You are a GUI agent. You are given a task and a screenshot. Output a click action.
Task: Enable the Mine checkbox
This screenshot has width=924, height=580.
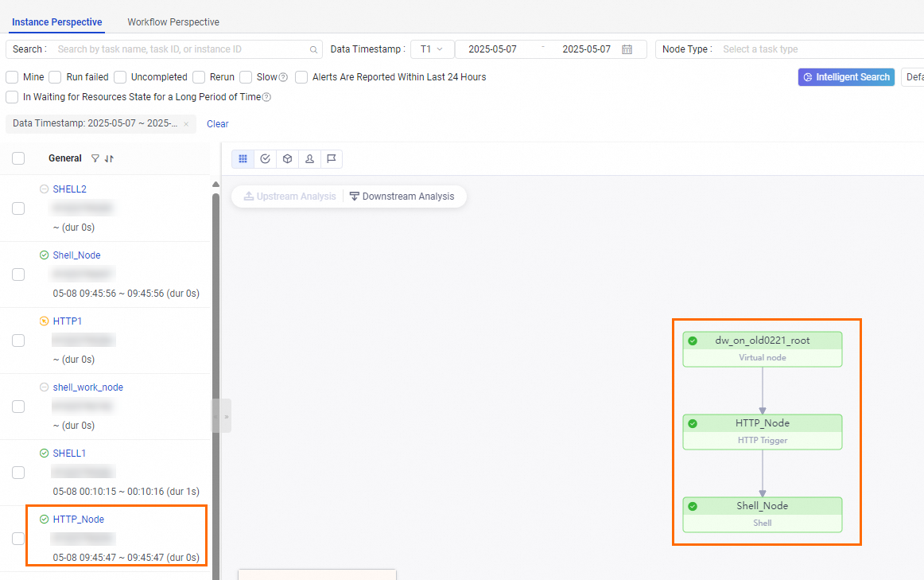[x=12, y=77]
